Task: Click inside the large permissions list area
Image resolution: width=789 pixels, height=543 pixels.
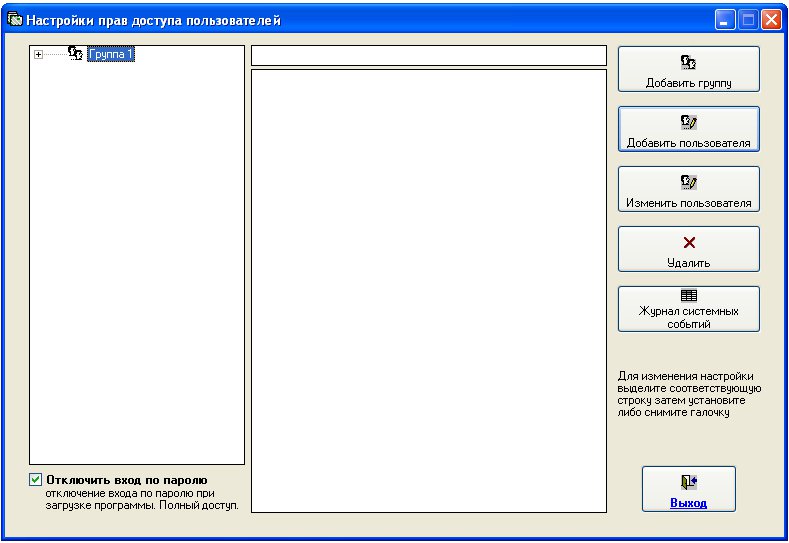Action: pos(429,291)
